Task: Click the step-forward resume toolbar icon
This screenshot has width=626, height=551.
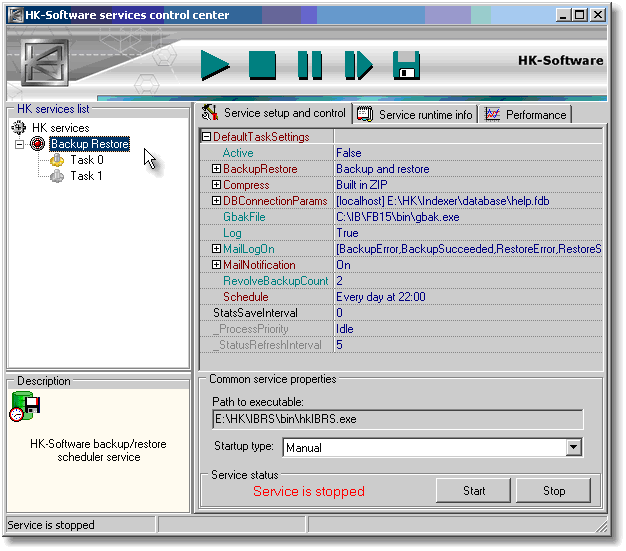Action: tap(359, 65)
